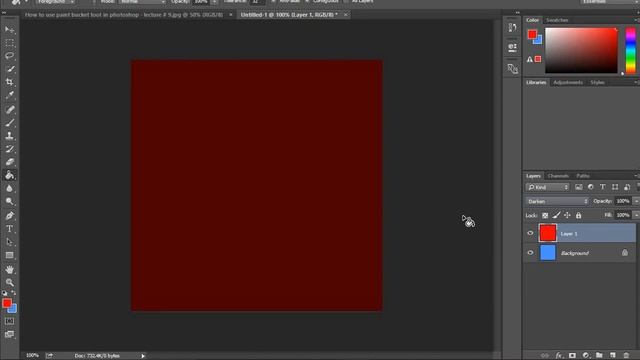The width and height of the screenshot is (640, 360).
Task: Hide Layer 1 with eye icon
Action: pos(530,233)
